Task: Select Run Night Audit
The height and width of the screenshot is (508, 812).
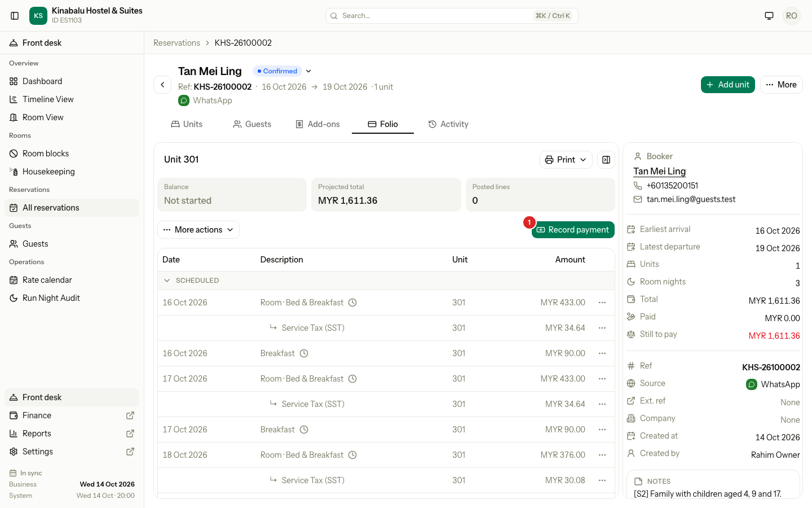Action: [x=72, y=298]
